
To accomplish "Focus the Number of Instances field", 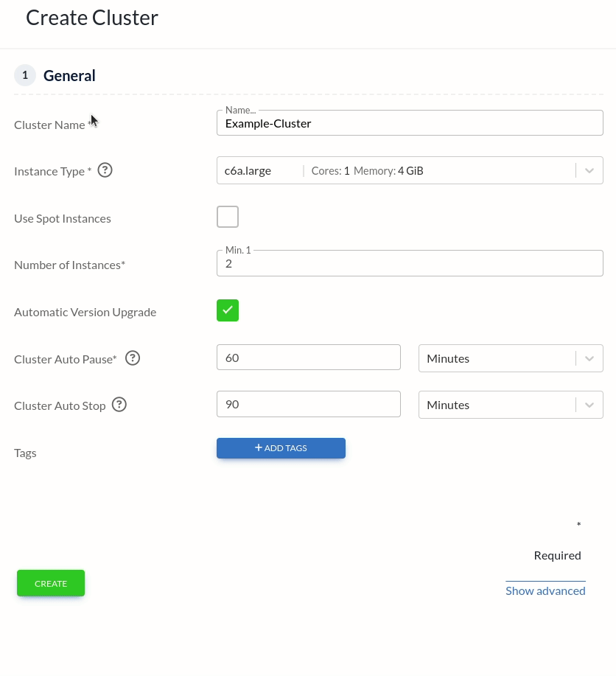I will tap(409, 263).
